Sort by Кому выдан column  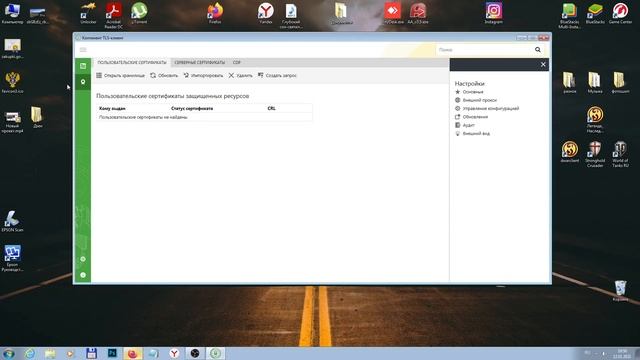pos(112,109)
